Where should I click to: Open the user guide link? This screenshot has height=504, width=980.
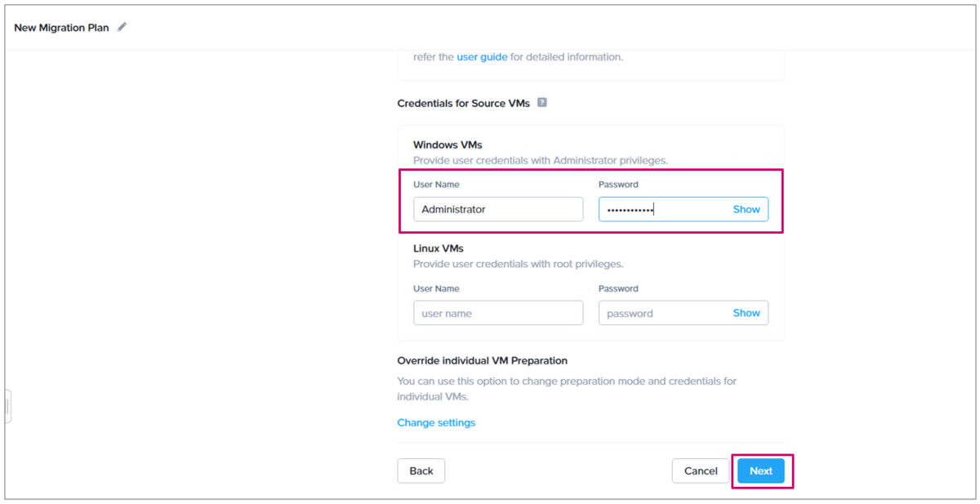482,57
